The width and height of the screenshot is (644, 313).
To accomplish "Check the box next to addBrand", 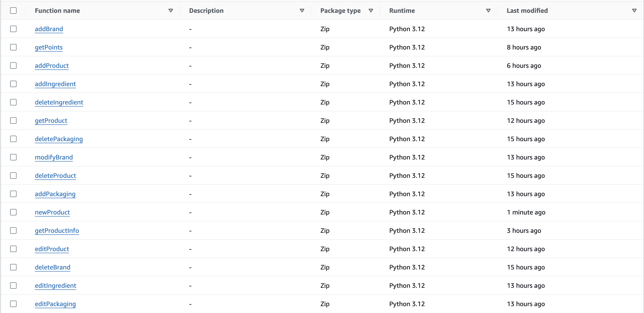I will click(13, 29).
